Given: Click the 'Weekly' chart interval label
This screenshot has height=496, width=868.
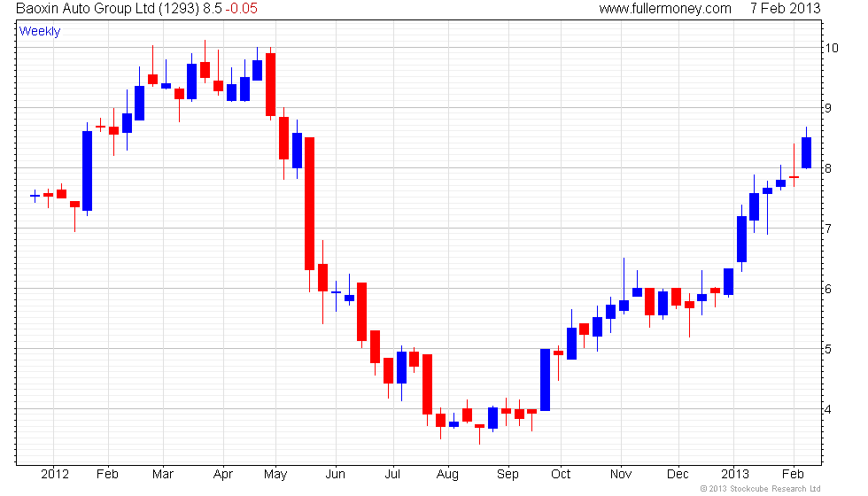Looking at the screenshot, I should [x=39, y=31].
